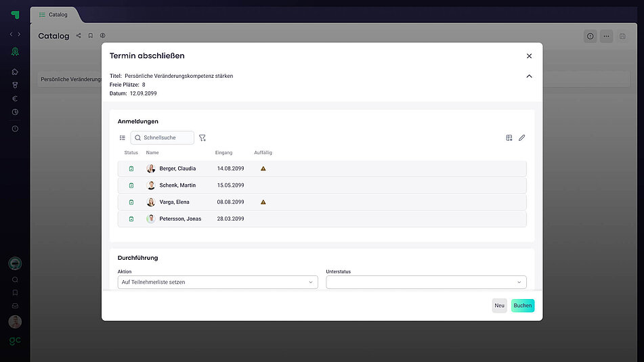
Task: Open the Aktion dropdown
Action: (217, 282)
